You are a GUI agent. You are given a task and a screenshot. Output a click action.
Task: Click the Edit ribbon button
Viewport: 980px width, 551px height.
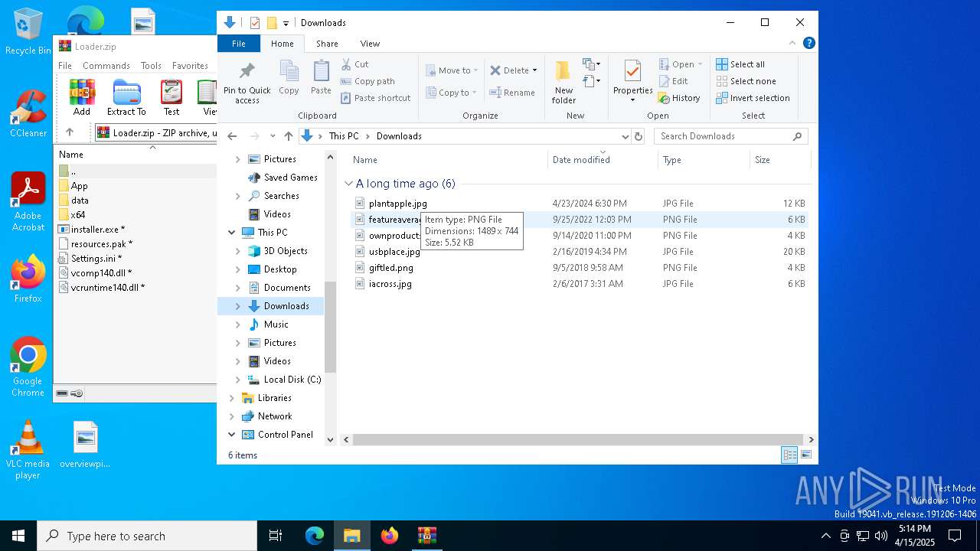pyautogui.click(x=673, y=81)
